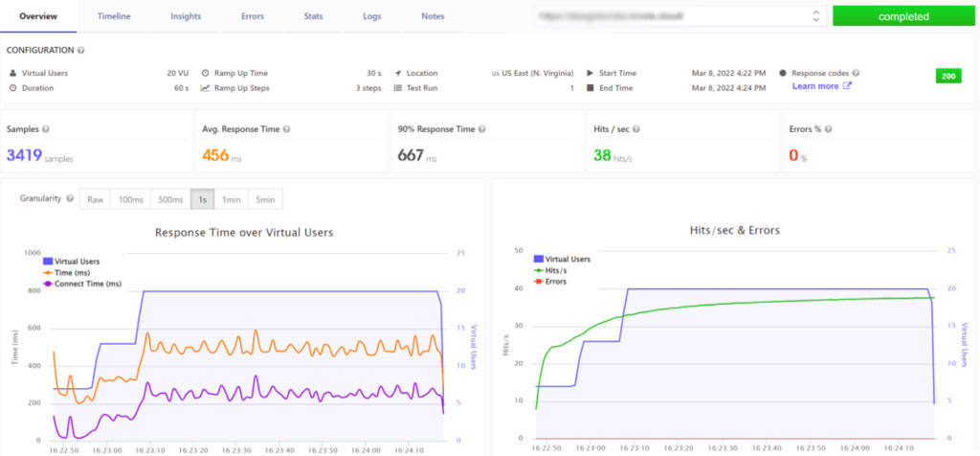Click the Mar 8, 2022 4:22 PM start time

(x=727, y=73)
